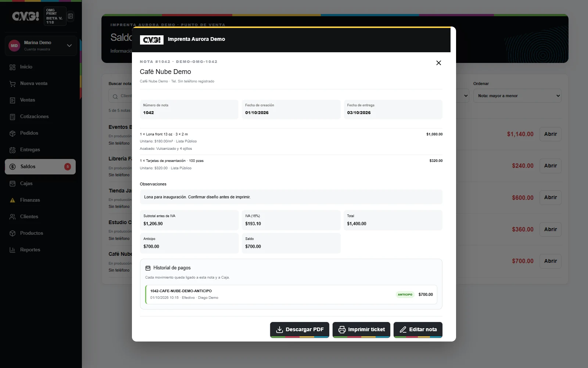This screenshot has width=588, height=368.
Task: Select payment 1042-CAFE-NUBE-DEMO-ANTICIPO
Action: tap(291, 294)
